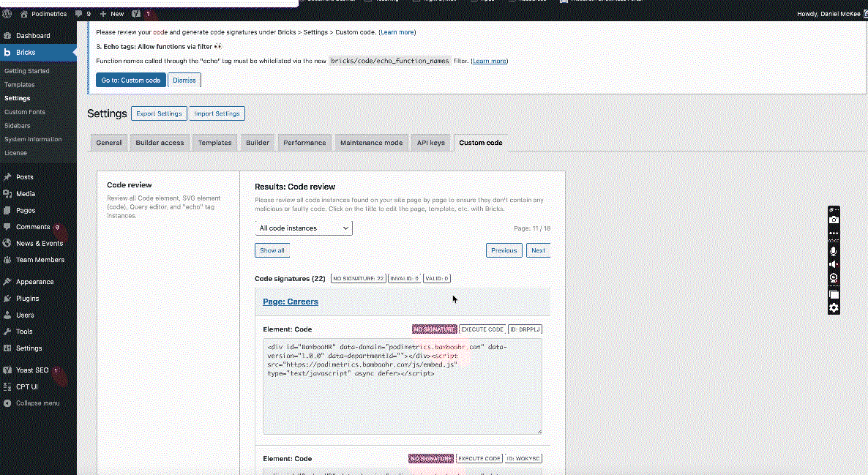Select the Custom code tab
Screen dimensions: 868x475
[x=481, y=143]
